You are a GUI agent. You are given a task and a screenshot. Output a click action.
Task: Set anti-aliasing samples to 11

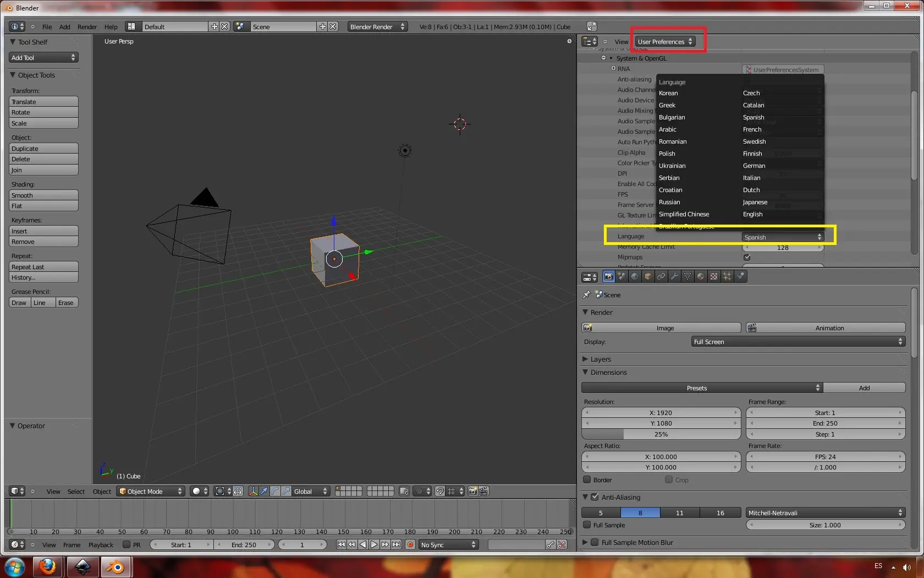[680, 512]
